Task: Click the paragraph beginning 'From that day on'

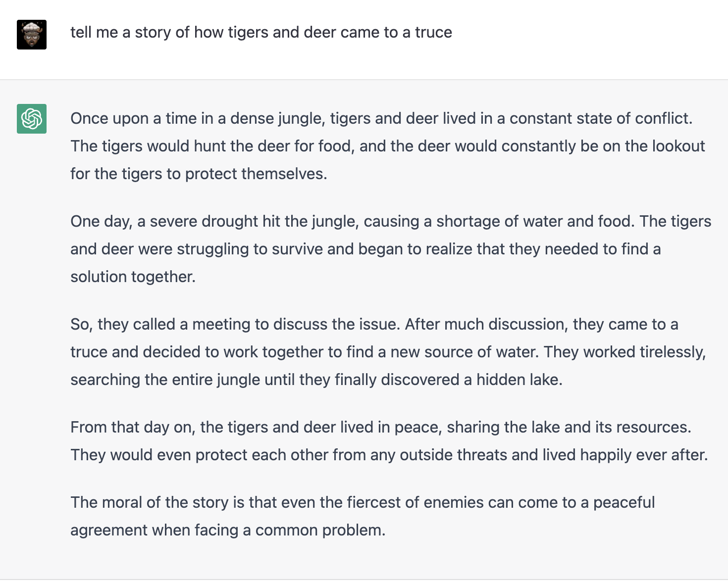Action: tap(389, 441)
